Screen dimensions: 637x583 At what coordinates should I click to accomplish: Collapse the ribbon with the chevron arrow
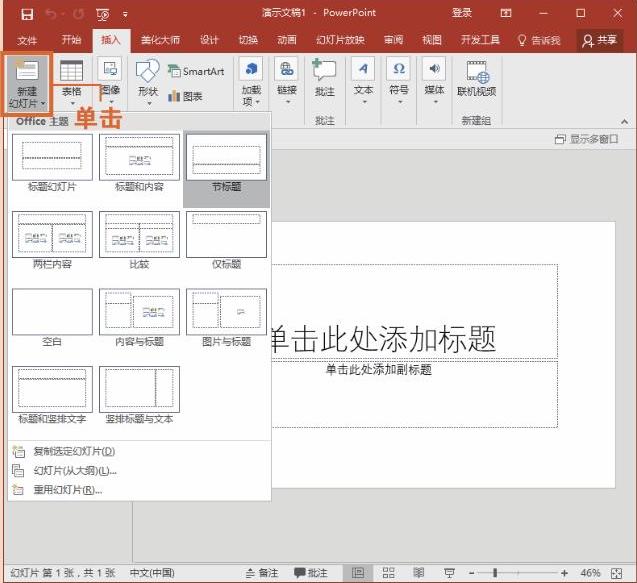pyautogui.click(x=624, y=121)
